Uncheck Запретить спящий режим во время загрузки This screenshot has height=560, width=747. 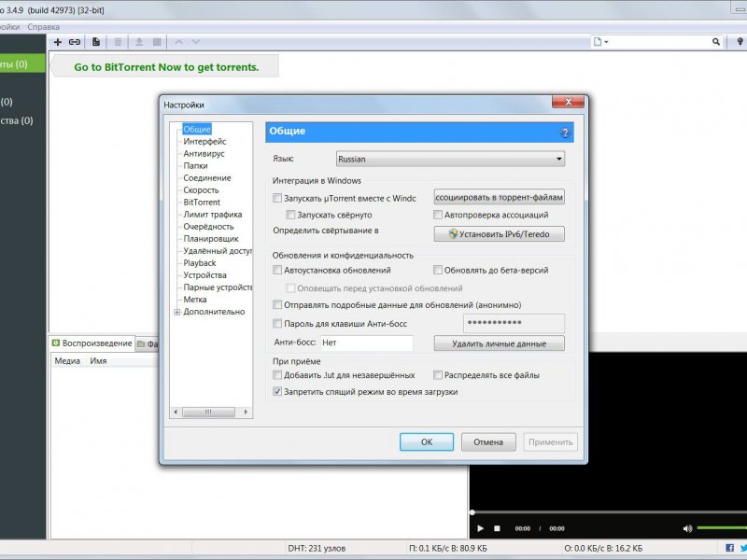coord(277,391)
